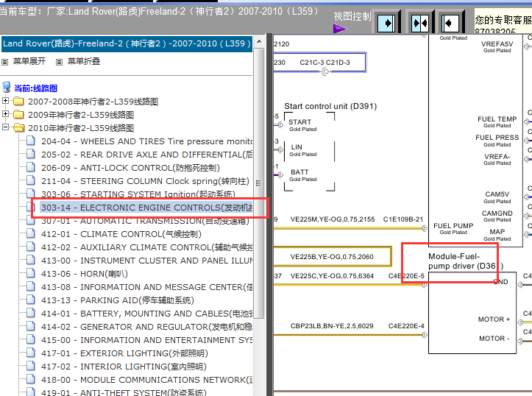
Task: Open 413-00 INSTRUMENT CLUSTER AND PANEL diagram
Action: pos(147,261)
